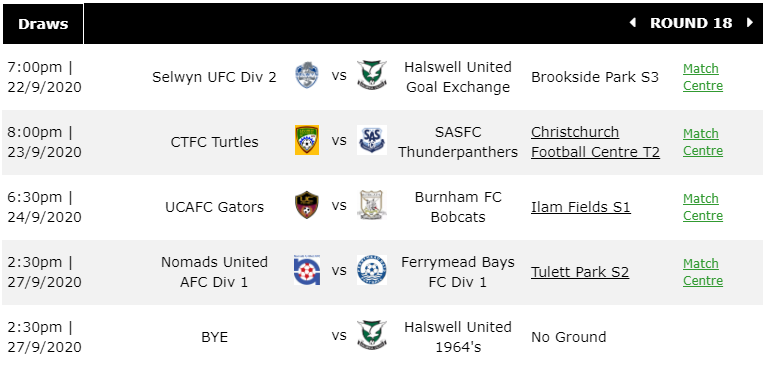The height and width of the screenshot is (380, 768).
Task: Open the ROUND 18 selector label
Action: (691, 23)
